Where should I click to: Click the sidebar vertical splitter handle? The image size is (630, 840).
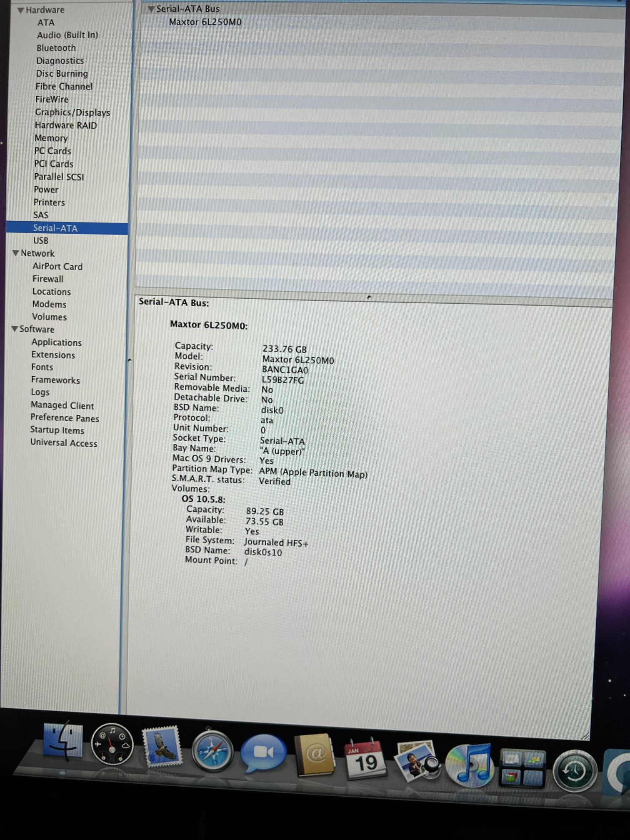coord(130,360)
